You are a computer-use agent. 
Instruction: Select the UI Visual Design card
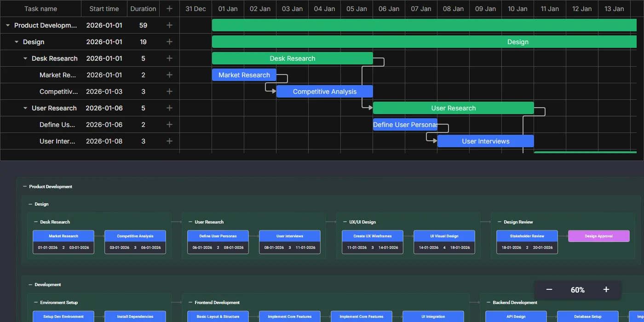tap(444, 242)
